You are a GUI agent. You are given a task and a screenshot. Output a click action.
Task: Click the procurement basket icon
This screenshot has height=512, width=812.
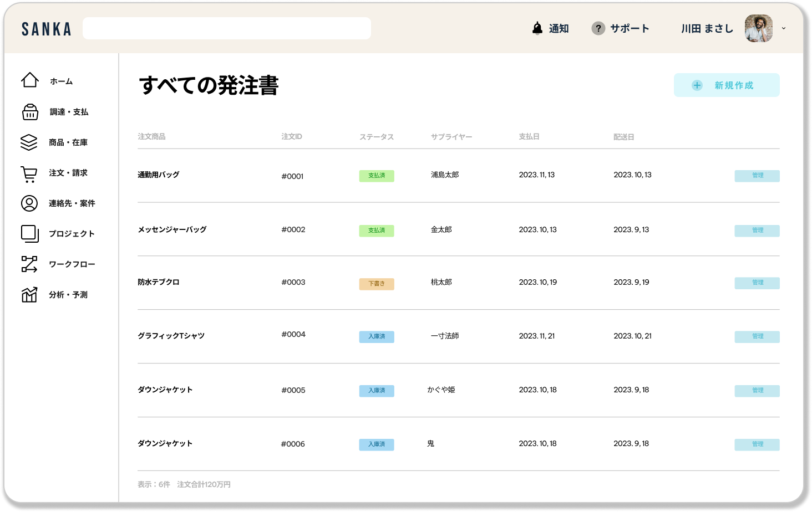(x=29, y=112)
